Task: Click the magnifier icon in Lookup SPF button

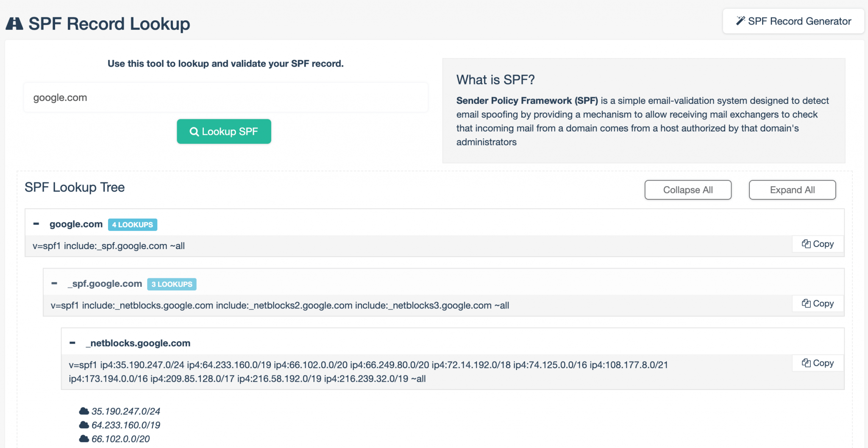Action: (x=195, y=132)
